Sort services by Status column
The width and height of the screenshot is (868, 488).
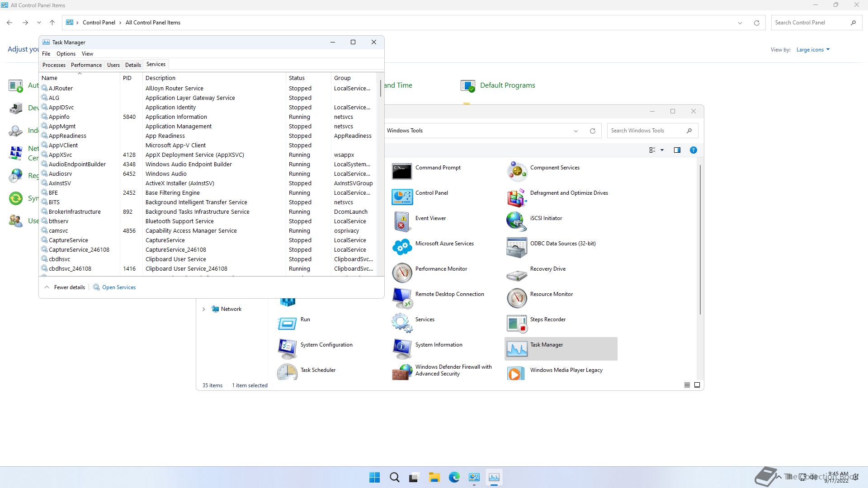[308, 78]
